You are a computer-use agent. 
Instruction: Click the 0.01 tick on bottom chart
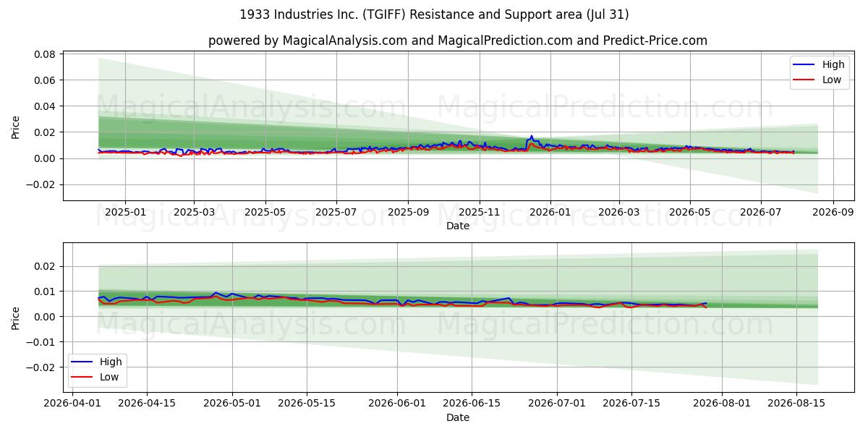tap(46, 292)
